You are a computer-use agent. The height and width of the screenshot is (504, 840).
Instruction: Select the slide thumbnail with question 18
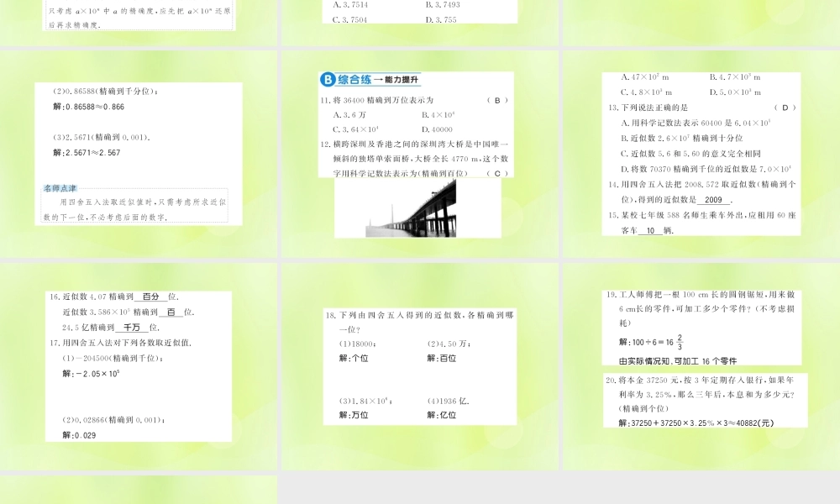pyautogui.click(x=419, y=366)
